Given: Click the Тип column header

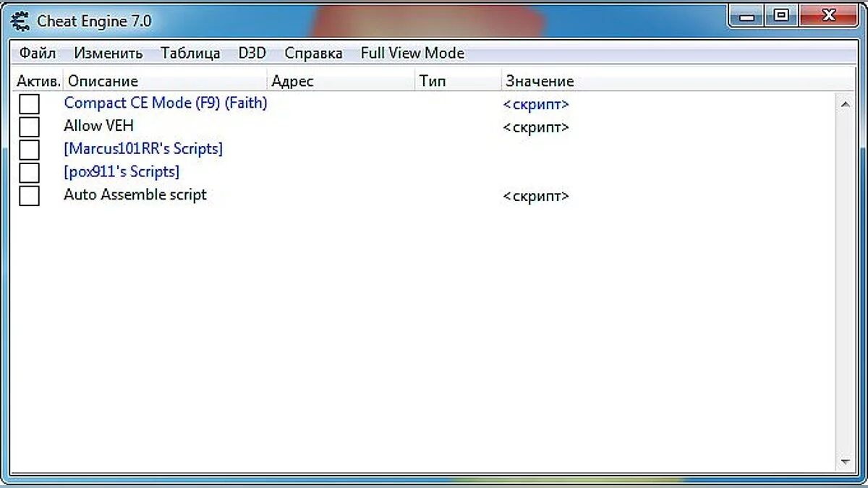Looking at the screenshot, I should [459, 81].
